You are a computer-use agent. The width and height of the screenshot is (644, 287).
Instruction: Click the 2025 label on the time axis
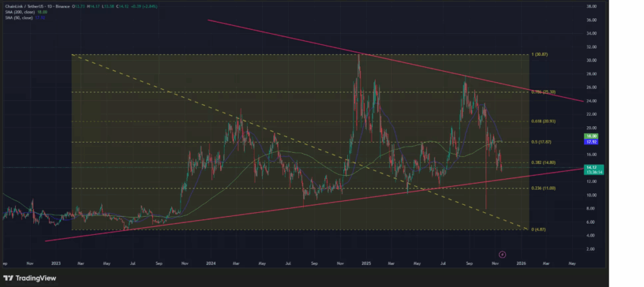point(365,263)
